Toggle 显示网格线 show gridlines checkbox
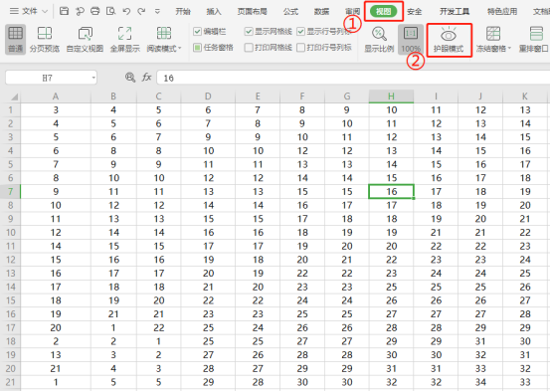Screen dimensions: 550x392 249,32
